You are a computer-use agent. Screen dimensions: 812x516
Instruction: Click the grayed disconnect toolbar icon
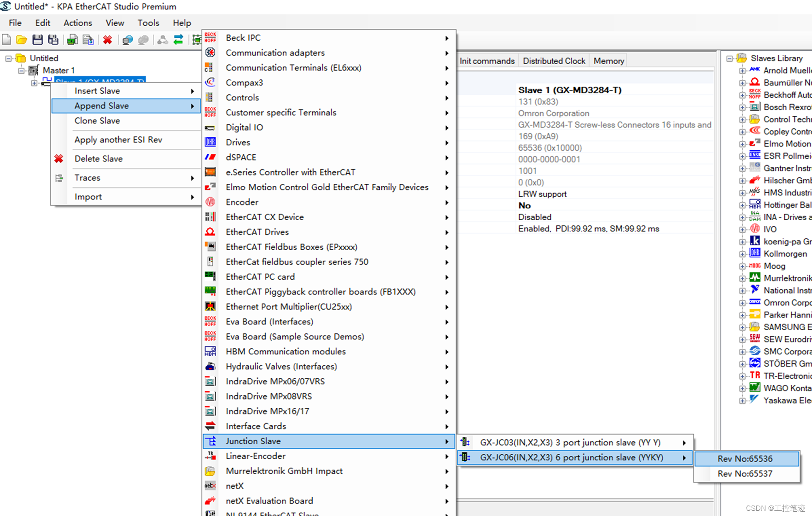[143, 40]
